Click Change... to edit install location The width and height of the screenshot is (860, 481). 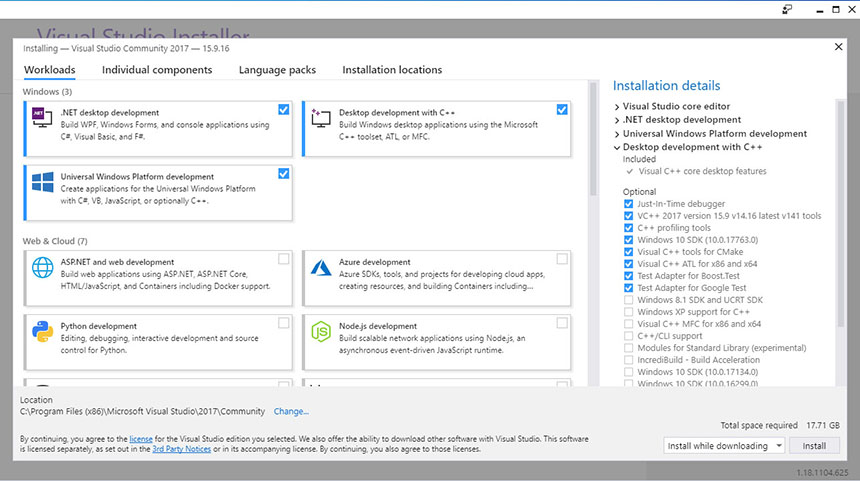(x=291, y=411)
